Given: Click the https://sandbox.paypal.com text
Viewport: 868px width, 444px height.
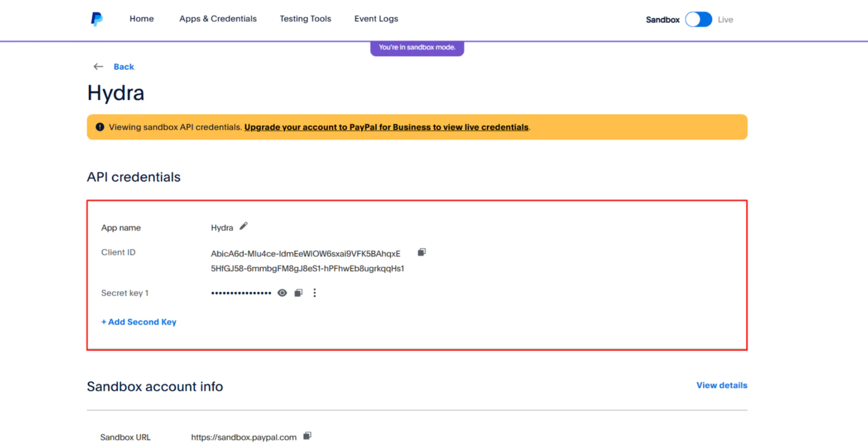Looking at the screenshot, I should pos(244,437).
